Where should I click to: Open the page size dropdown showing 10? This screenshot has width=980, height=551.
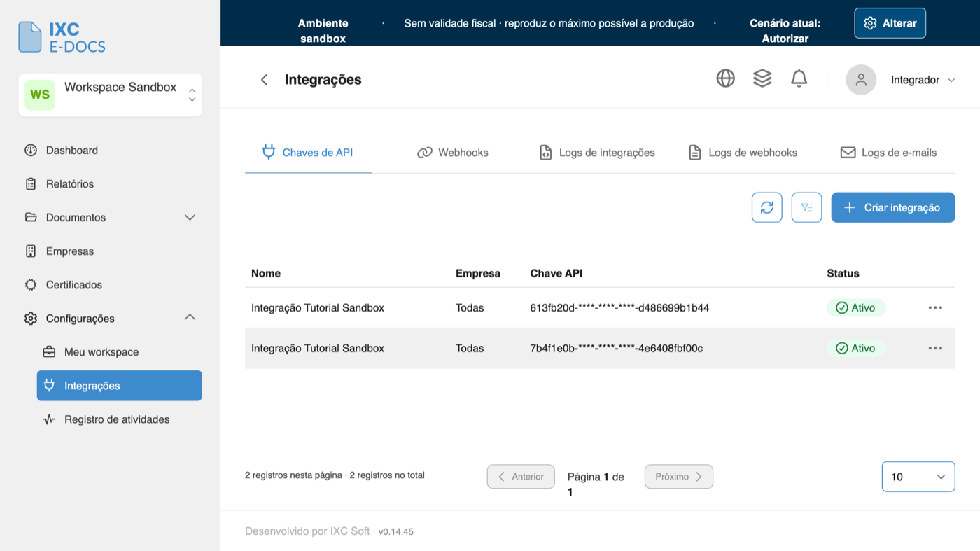918,477
